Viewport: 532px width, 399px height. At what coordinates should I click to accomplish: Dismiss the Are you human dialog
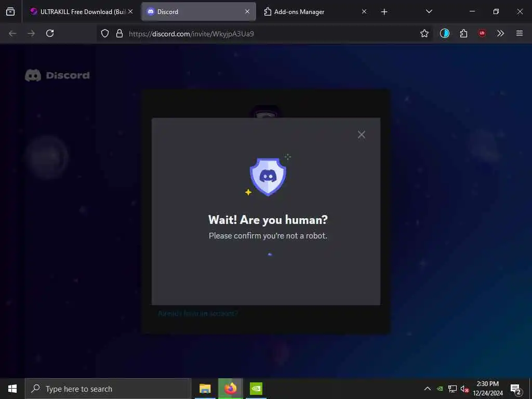(x=362, y=135)
